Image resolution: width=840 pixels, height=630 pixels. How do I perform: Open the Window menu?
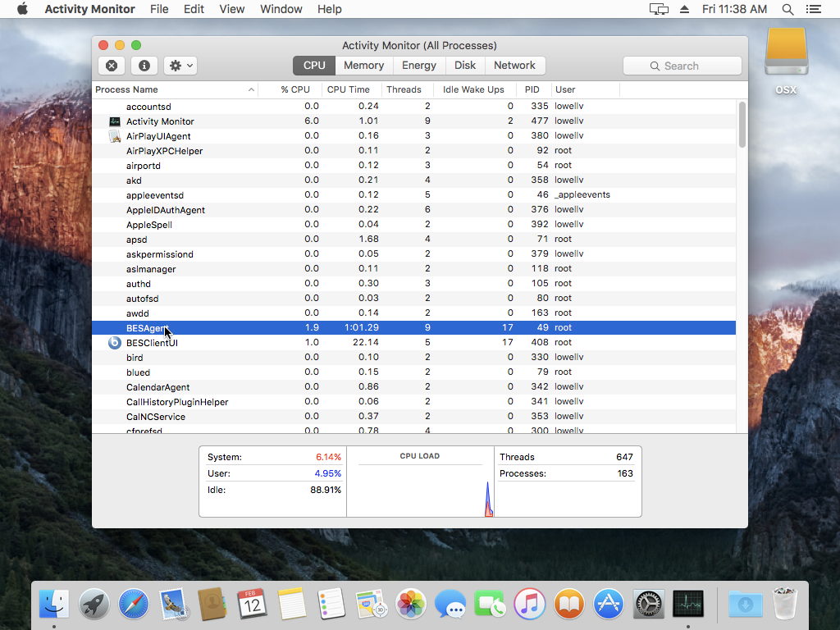tap(281, 9)
